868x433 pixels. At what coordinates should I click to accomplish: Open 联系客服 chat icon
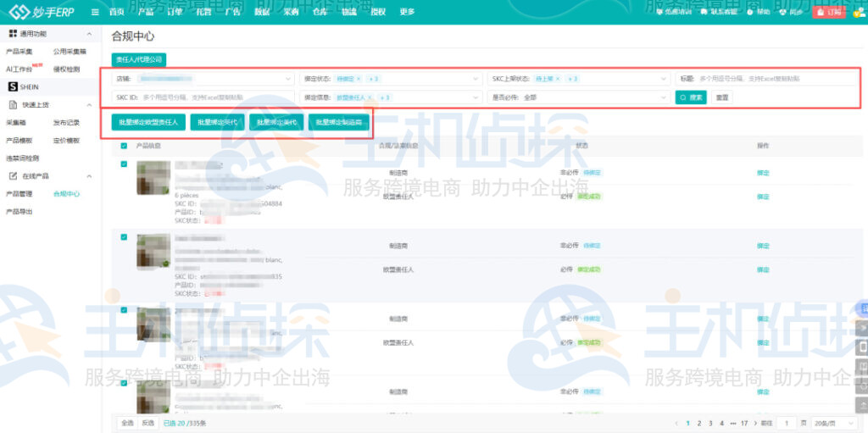pos(704,12)
